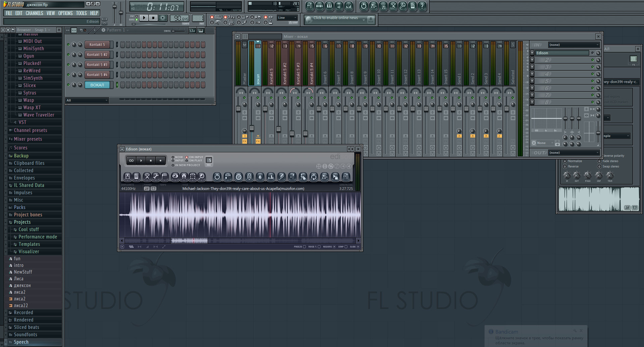Open the TOOLS menu
The height and width of the screenshot is (347, 644).
[81, 13]
